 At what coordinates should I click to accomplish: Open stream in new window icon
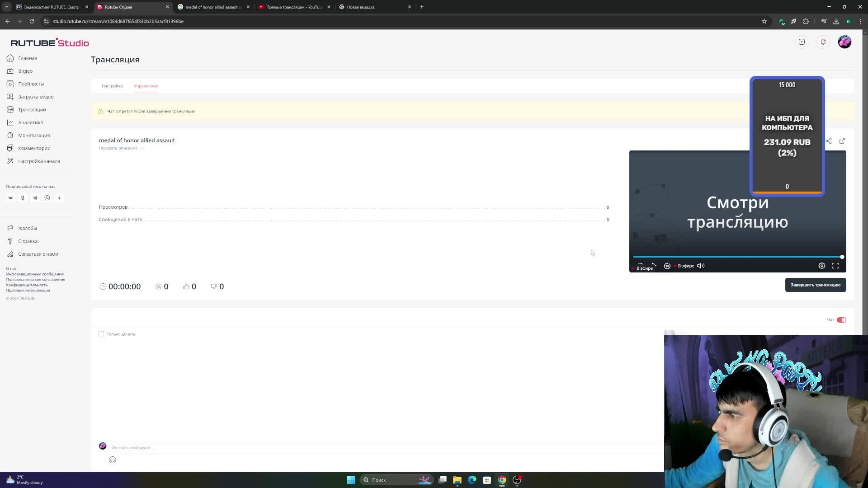click(x=842, y=141)
